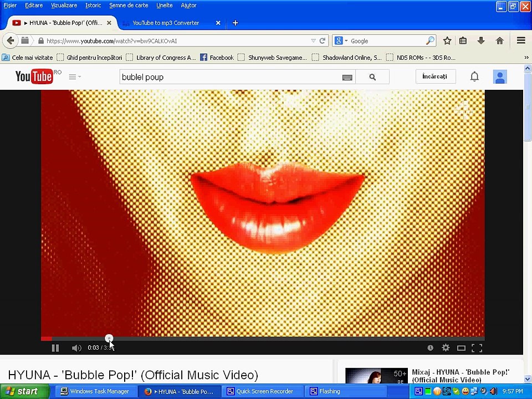The width and height of the screenshot is (532, 399).
Task: Open the player settings gear
Action: [446, 347]
